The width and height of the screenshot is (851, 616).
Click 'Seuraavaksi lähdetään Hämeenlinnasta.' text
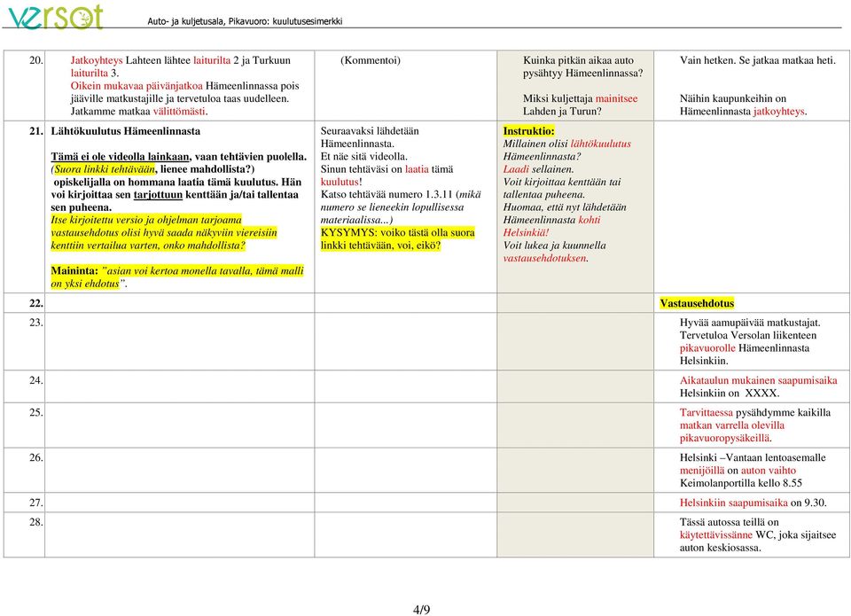[370, 137]
